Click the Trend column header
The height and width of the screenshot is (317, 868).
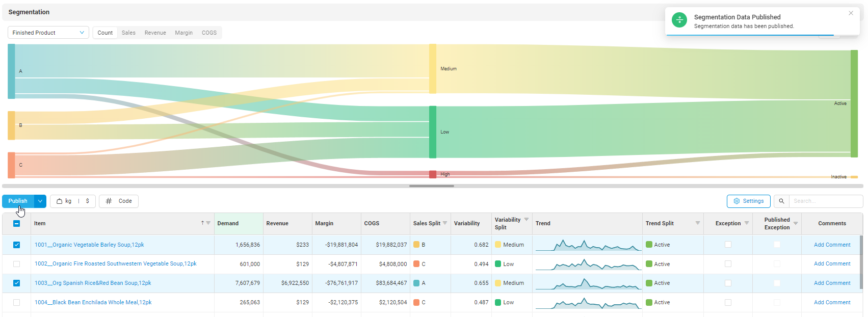click(x=587, y=223)
